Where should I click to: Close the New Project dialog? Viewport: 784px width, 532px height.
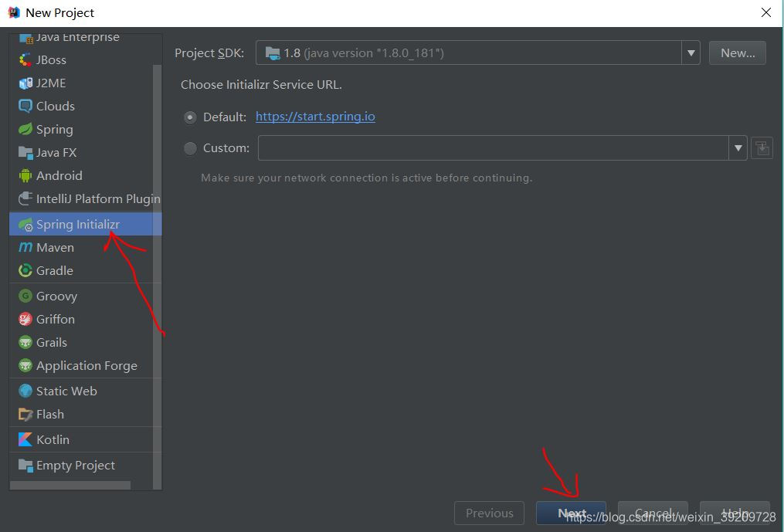(766, 12)
